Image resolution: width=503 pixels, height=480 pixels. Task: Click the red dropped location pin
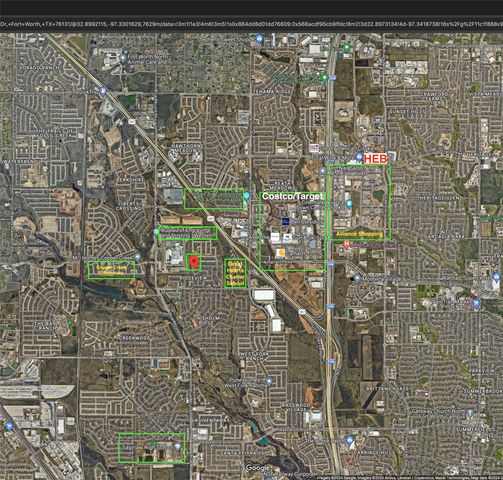(x=194, y=262)
